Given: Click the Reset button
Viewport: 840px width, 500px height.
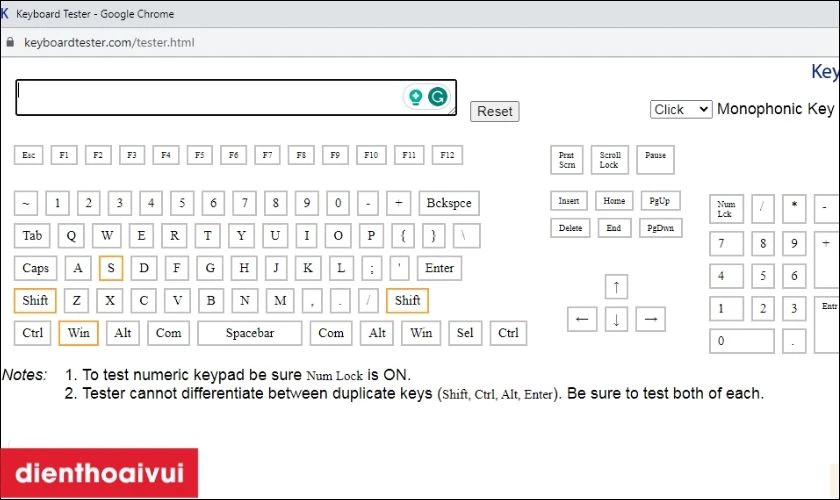Looking at the screenshot, I should [x=494, y=111].
